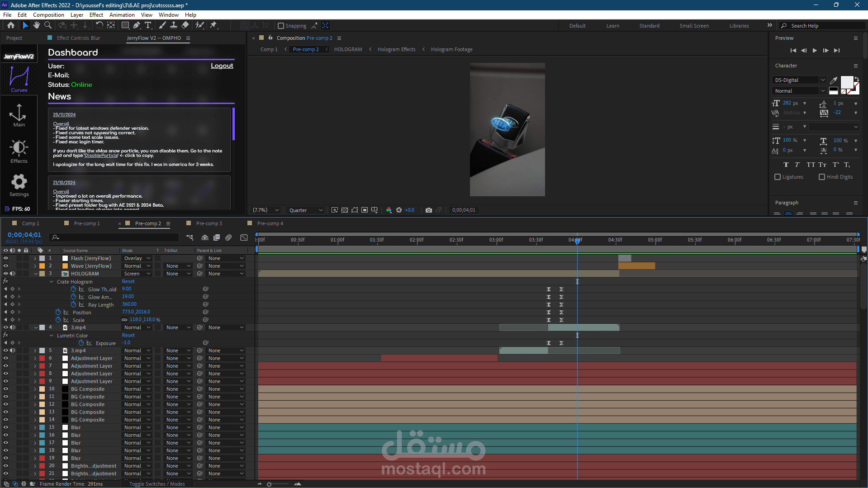Screen dimensions: 868x488
Task: Click the Logout link
Action: tap(222, 66)
